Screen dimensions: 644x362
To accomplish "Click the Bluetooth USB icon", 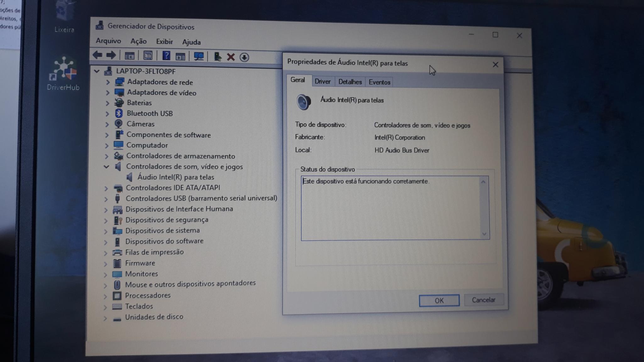I will pos(119,113).
